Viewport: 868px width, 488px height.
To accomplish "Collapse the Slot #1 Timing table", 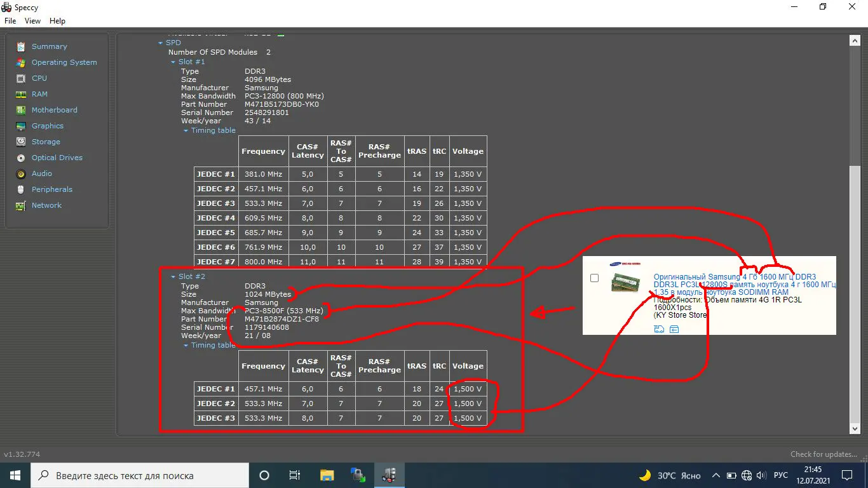I will point(186,130).
